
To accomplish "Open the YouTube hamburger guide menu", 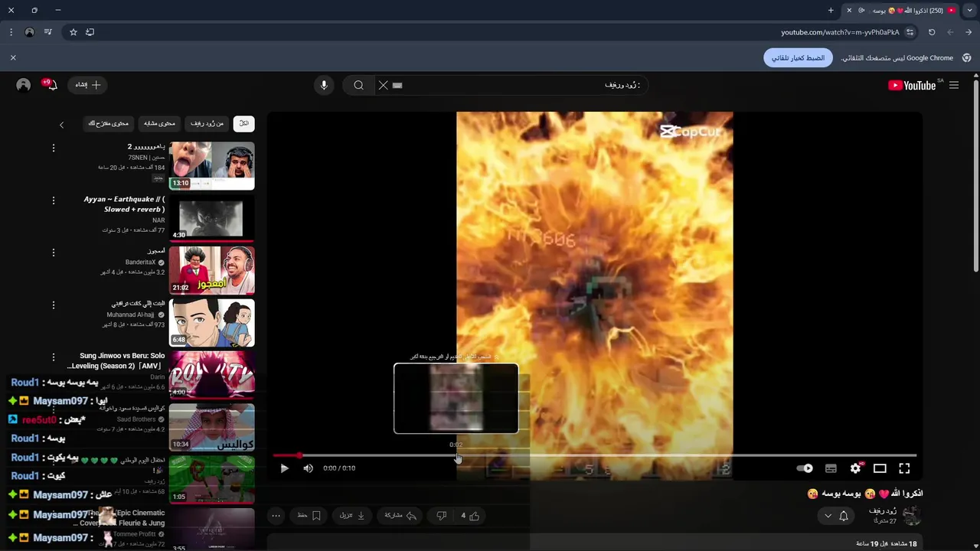I will click(954, 85).
